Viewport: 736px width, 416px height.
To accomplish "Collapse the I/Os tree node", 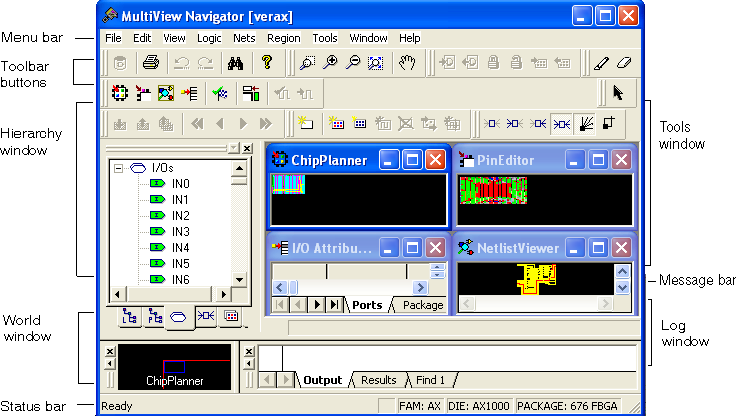I will pyautogui.click(x=119, y=168).
